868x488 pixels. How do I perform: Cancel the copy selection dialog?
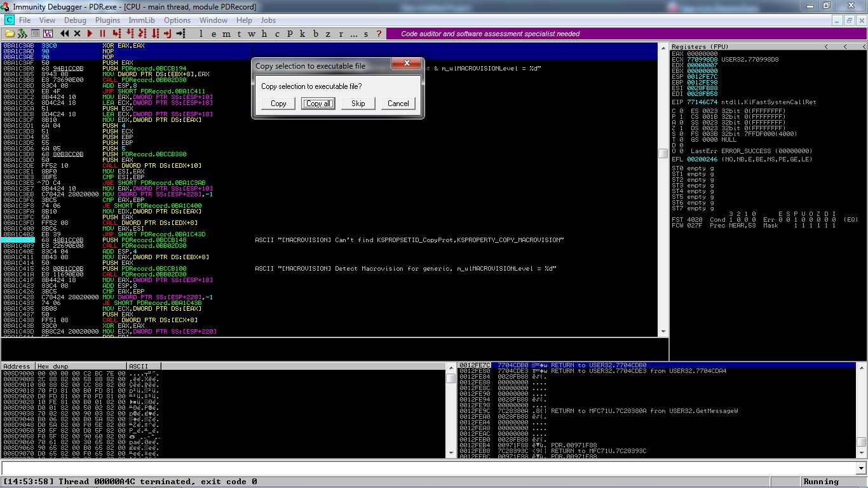click(x=398, y=104)
